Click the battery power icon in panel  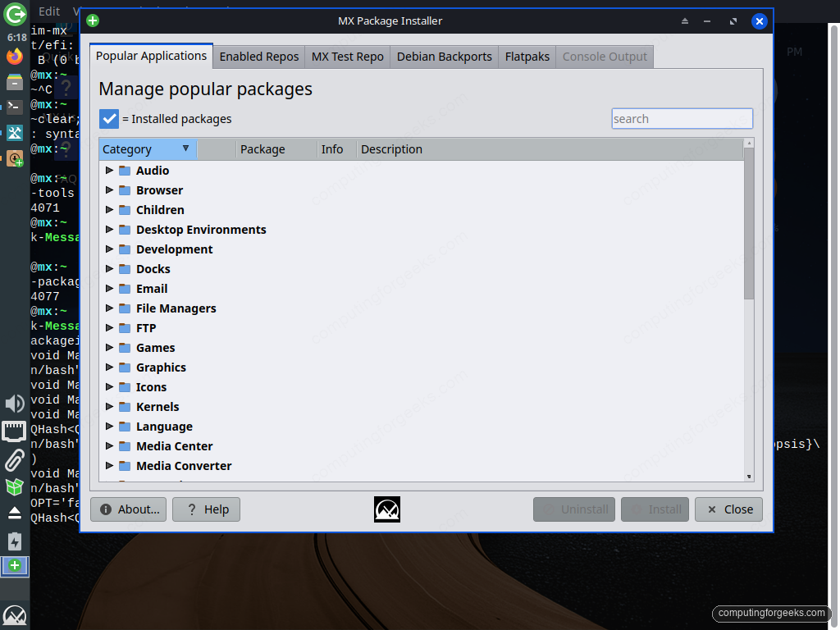pyautogui.click(x=15, y=541)
